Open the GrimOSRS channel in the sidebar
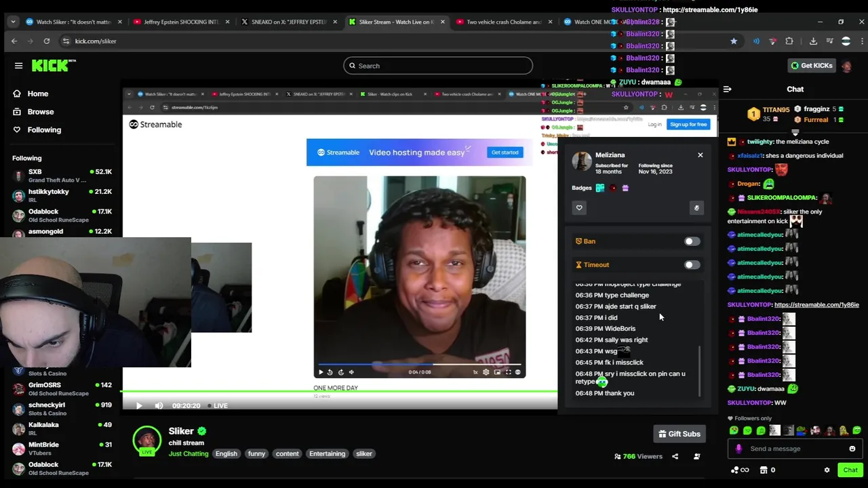 (61, 389)
